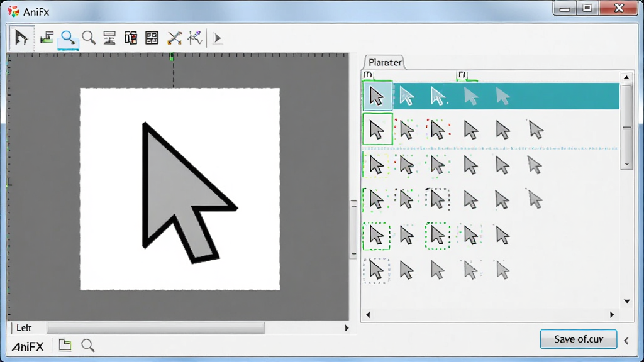644x362 pixels.
Task: Click the green marker on the top ruler
Action: point(172,57)
